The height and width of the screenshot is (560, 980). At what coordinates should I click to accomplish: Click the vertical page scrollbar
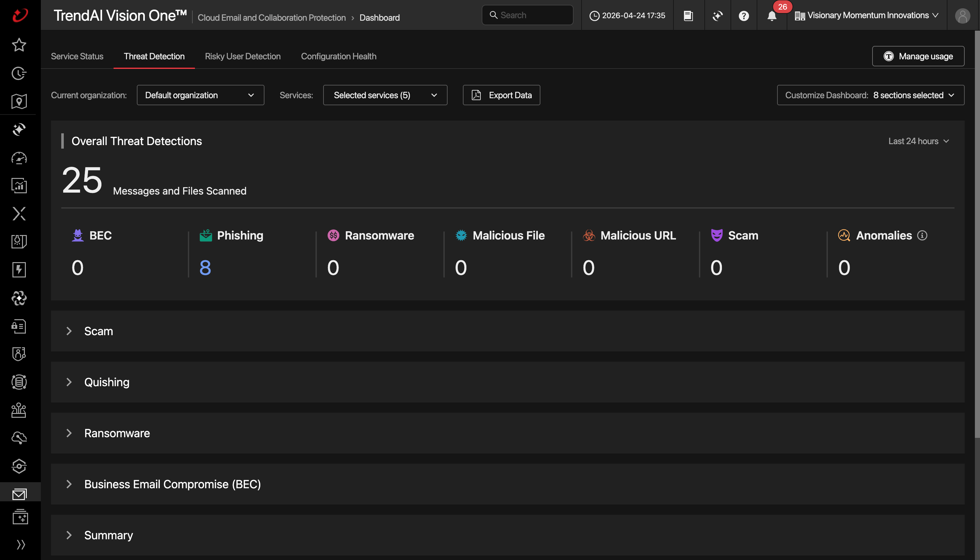(x=977, y=234)
